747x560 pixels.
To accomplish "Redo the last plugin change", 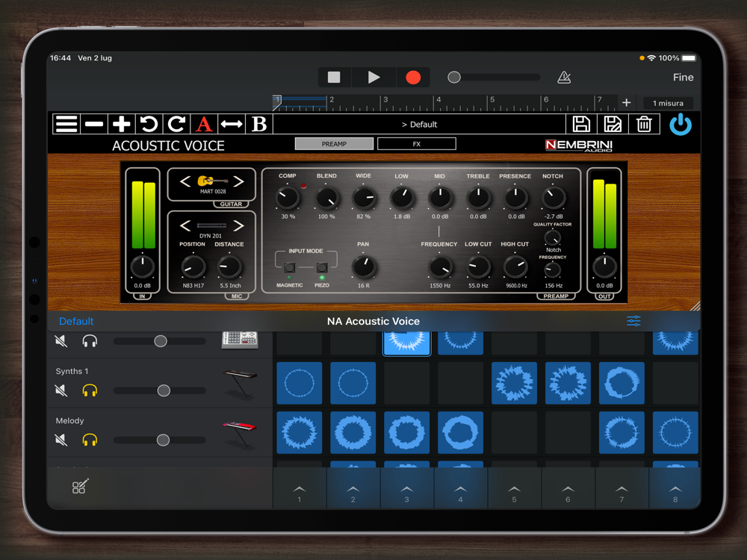I will point(176,124).
